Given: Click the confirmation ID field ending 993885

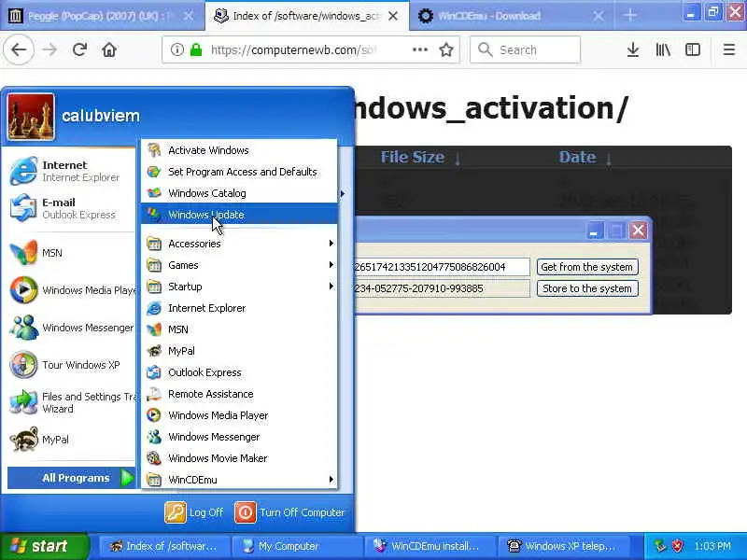Looking at the screenshot, I should click(442, 288).
